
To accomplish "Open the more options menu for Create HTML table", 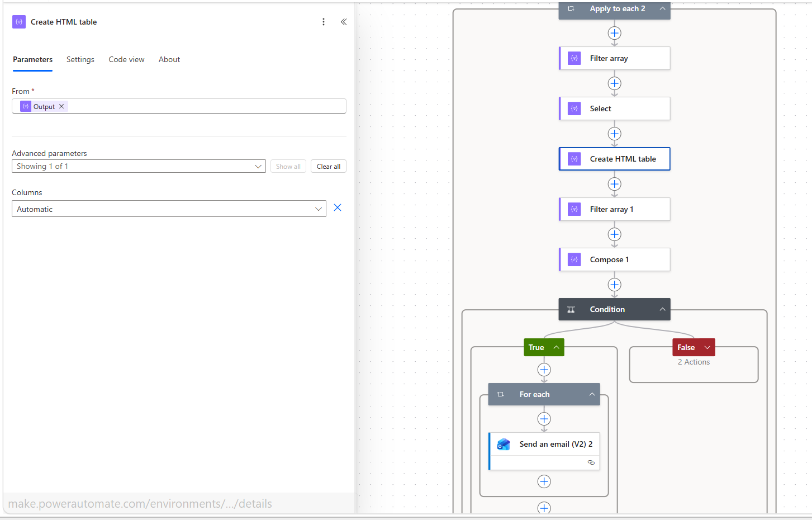I will pos(324,22).
